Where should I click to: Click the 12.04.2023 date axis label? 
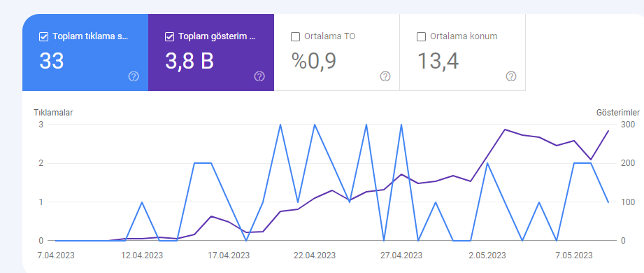pyautogui.click(x=142, y=255)
